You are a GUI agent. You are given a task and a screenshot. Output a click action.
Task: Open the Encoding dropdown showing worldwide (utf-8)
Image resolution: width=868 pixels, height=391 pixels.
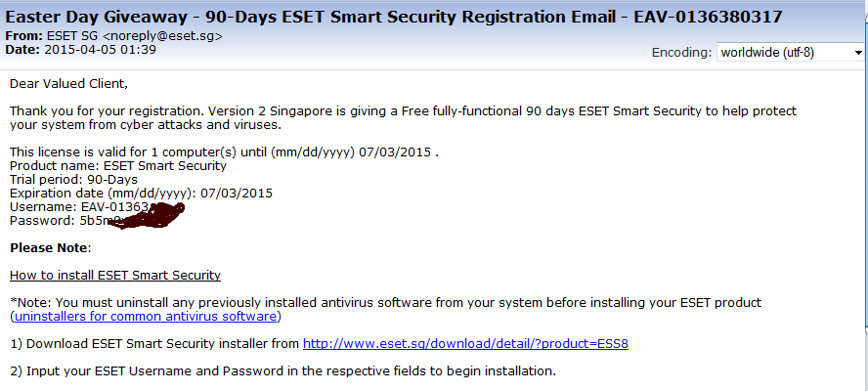point(790,52)
